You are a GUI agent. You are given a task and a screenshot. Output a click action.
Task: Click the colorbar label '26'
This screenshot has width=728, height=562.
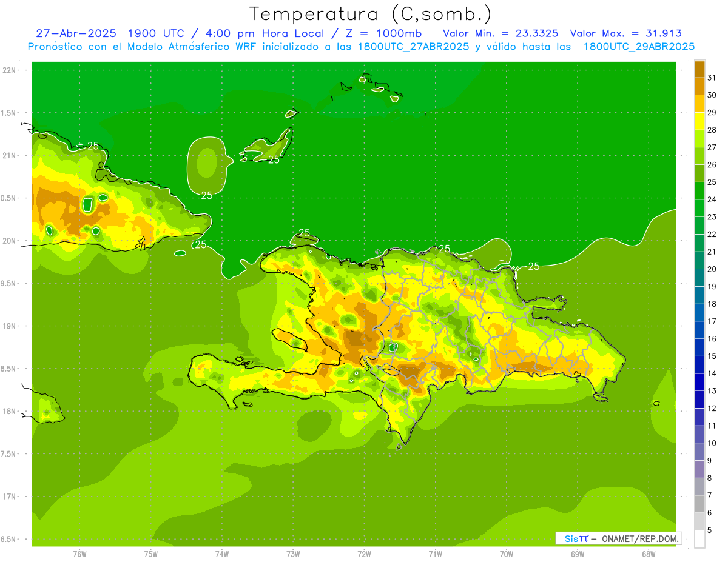(712, 164)
